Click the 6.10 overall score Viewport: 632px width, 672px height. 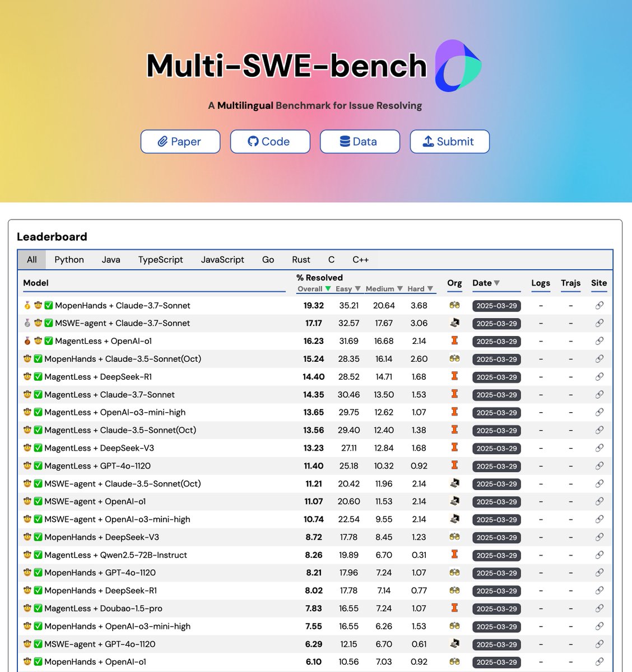click(314, 662)
